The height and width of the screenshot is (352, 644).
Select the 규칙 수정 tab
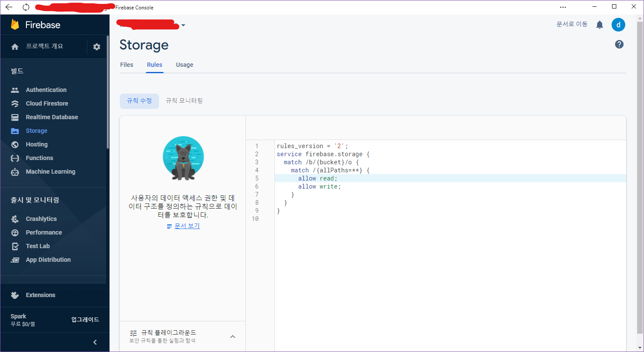(139, 101)
